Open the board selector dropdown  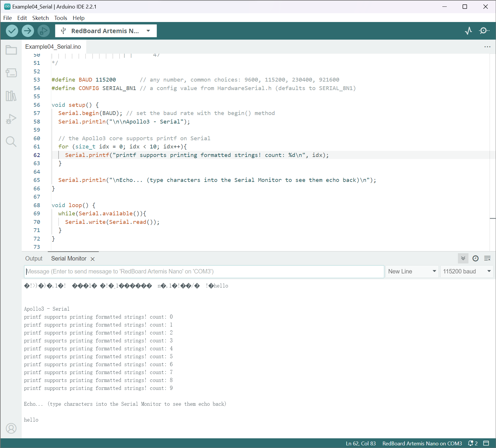106,31
